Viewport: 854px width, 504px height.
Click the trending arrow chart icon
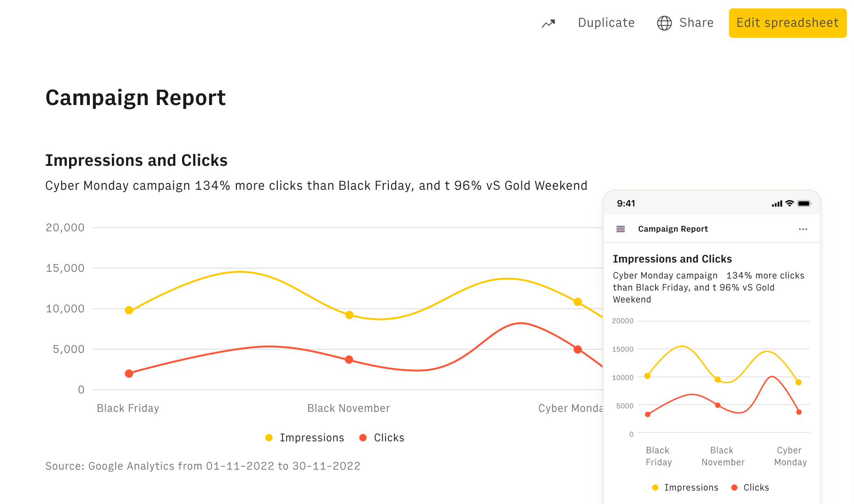click(548, 23)
